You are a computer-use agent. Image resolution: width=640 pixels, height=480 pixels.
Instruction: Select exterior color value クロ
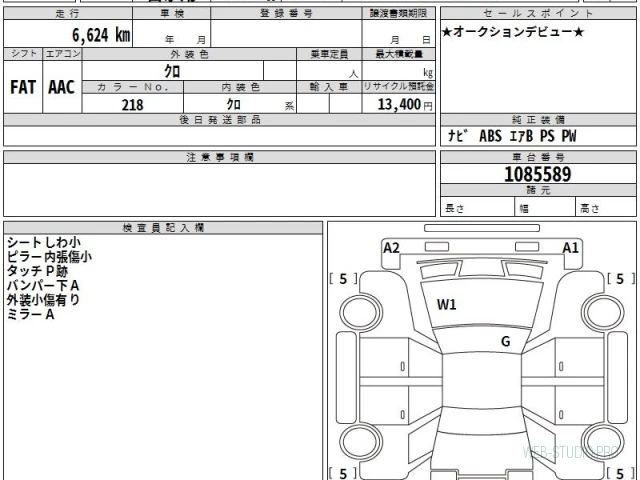(172, 71)
